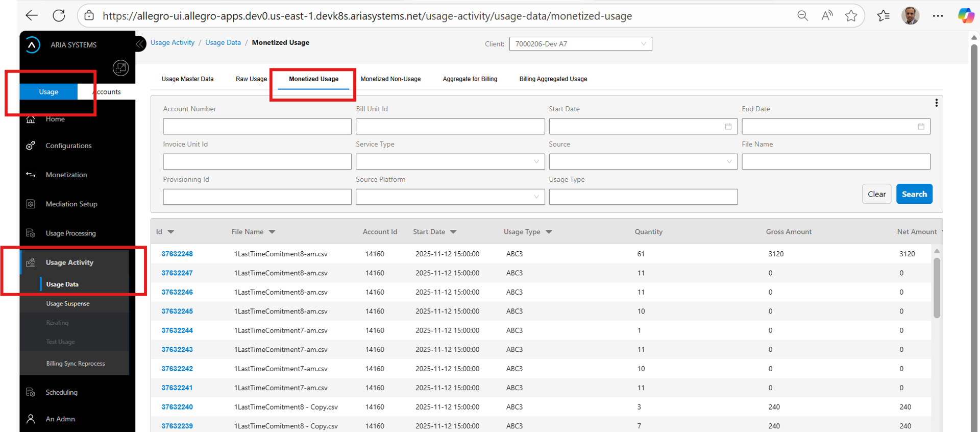980x432 pixels.
Task: Expand the Service Type dropdown
Action: 450,162
